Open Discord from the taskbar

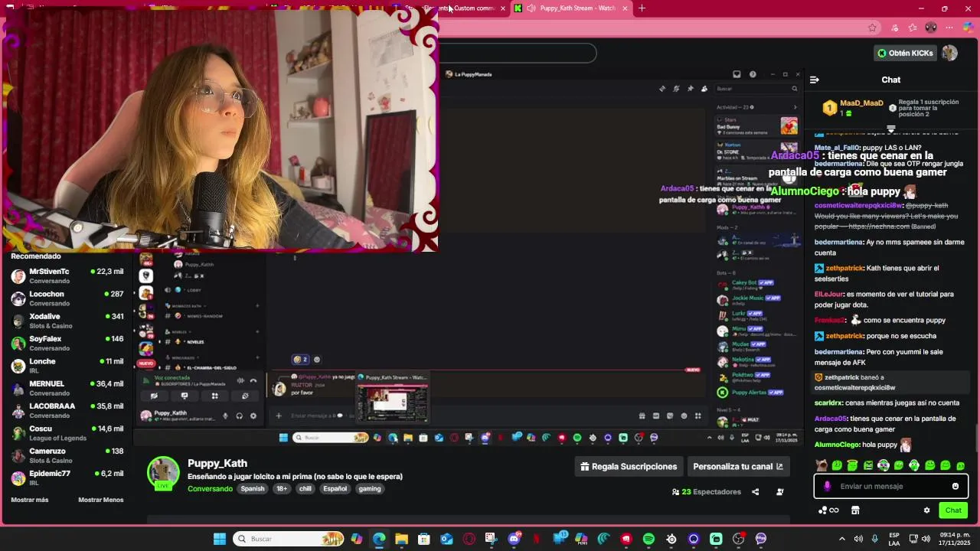point(514,539)
